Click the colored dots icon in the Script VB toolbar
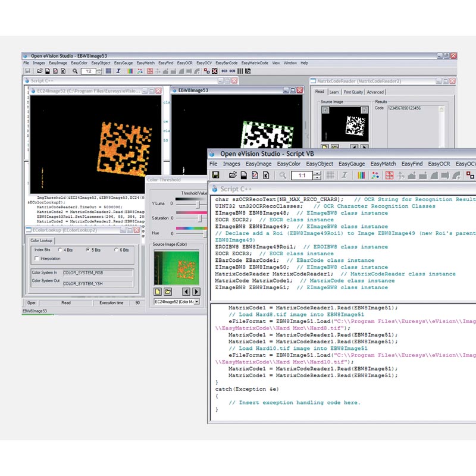Image resolution: width=476 pixels, height=476 pixels. (375, 175)
